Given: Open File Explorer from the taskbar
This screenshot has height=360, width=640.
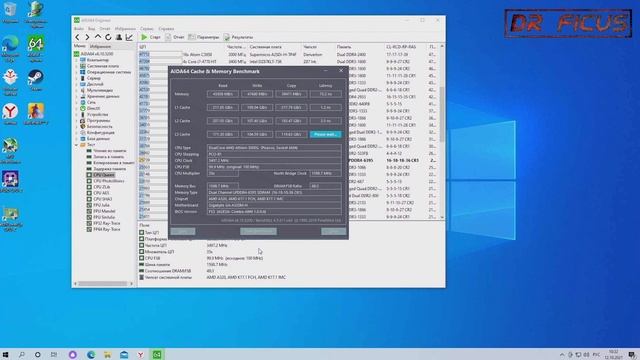Looking at the screenshot, I should [107, 355].
